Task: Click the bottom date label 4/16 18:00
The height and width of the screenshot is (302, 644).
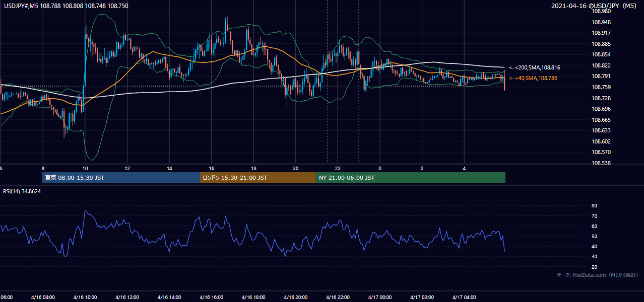Action: tap(253, 297)
